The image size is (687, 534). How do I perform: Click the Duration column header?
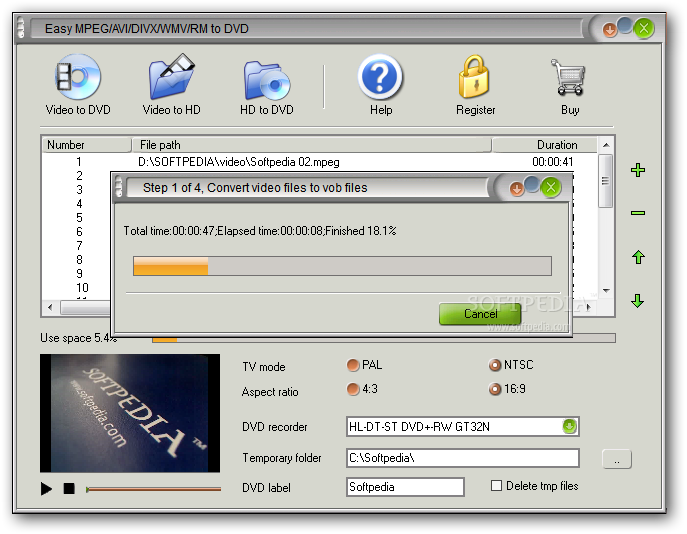[545, 145]
